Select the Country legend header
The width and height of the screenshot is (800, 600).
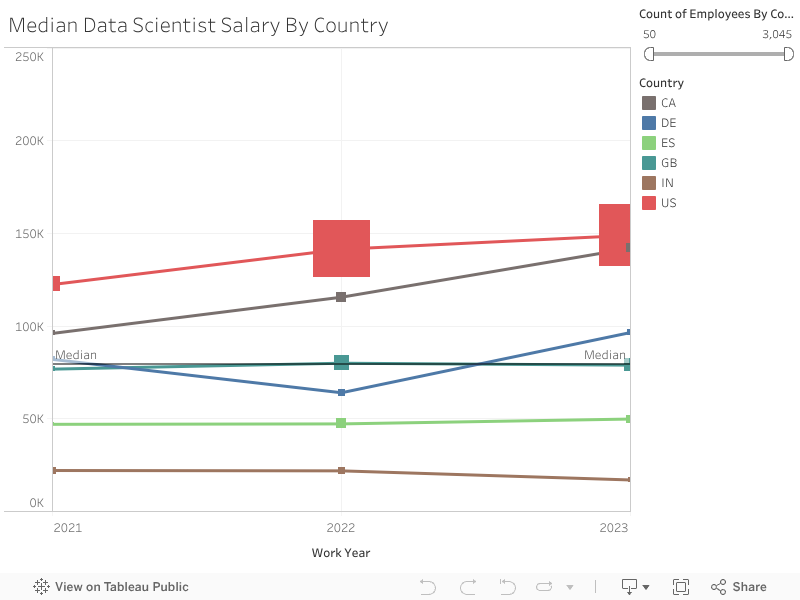click(x=661, y=82)
